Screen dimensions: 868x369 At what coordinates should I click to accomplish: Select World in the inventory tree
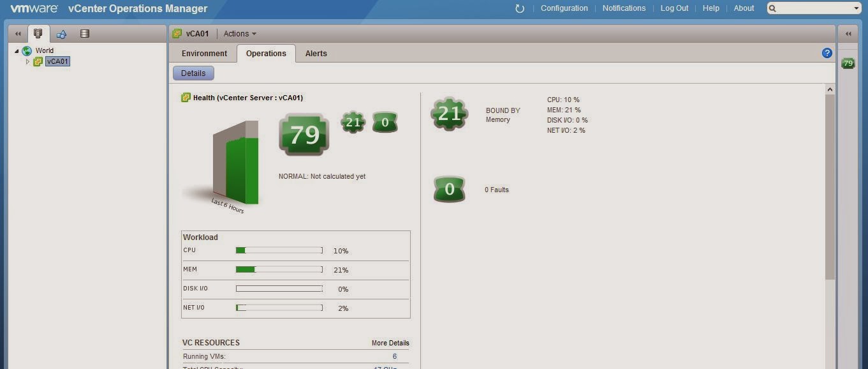pos(45,50)
